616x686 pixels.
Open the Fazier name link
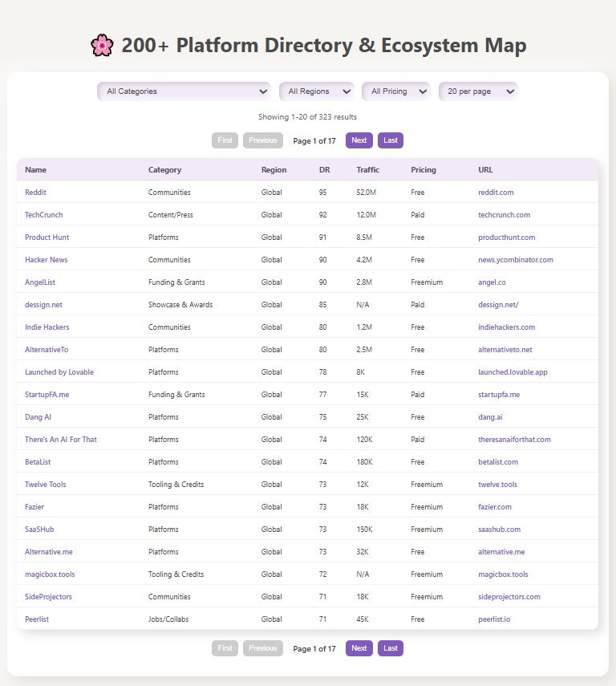coord(34,507)
